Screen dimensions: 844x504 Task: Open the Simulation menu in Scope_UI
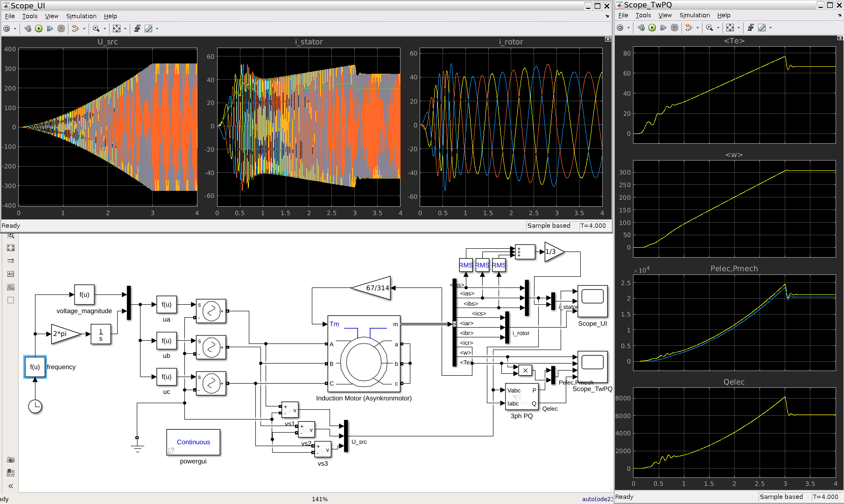coord(81,16)
